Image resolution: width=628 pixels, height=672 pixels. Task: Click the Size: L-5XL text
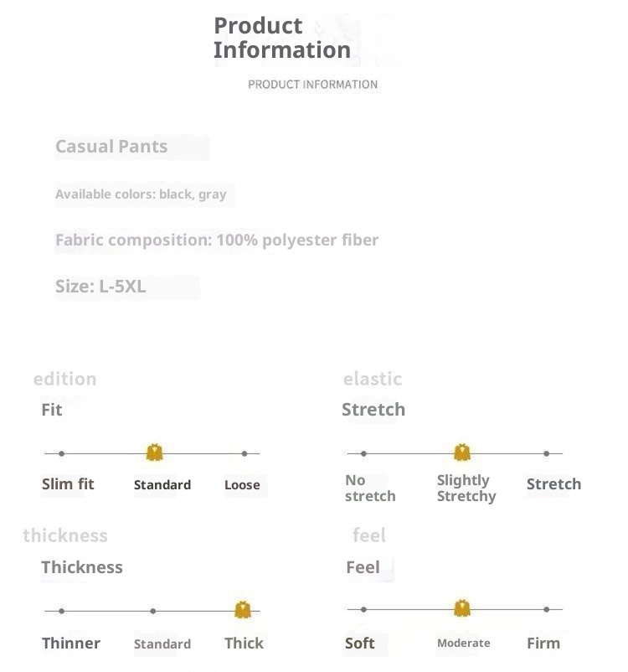pyautogui.click(x=100, y=287)
